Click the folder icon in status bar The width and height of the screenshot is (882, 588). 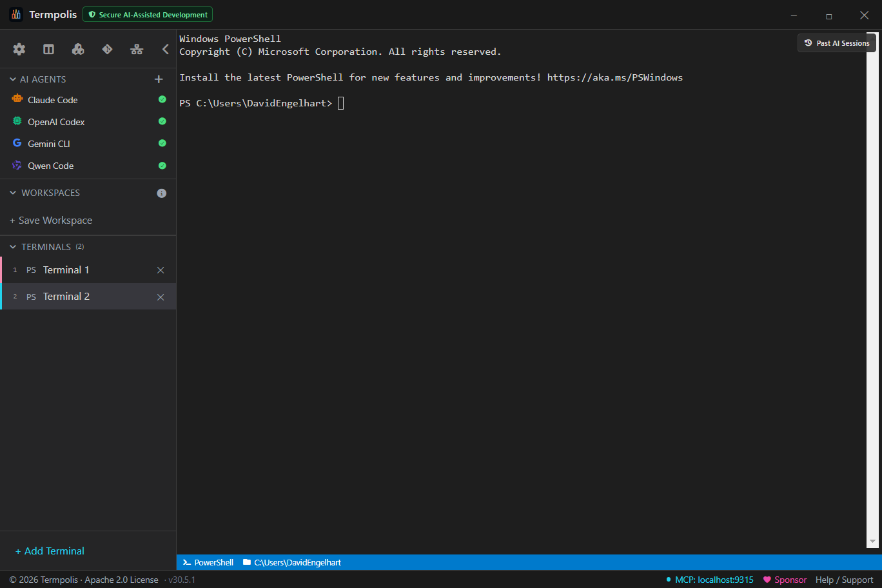pos(247,562)
